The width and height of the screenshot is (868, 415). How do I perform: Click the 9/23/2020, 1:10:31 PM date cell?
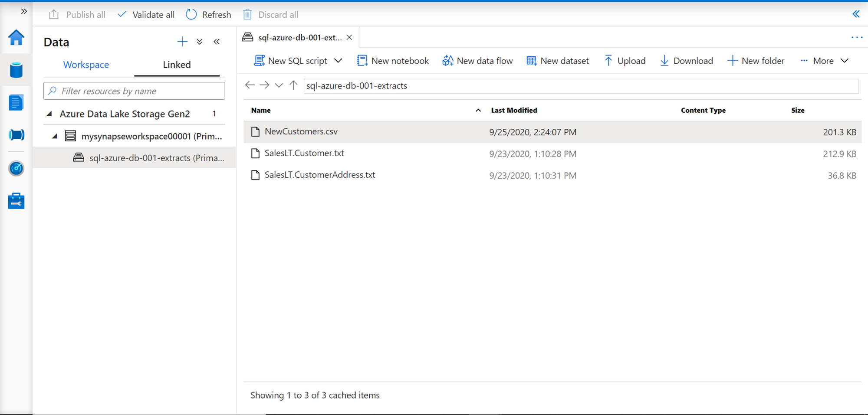[x=533, y=176]
